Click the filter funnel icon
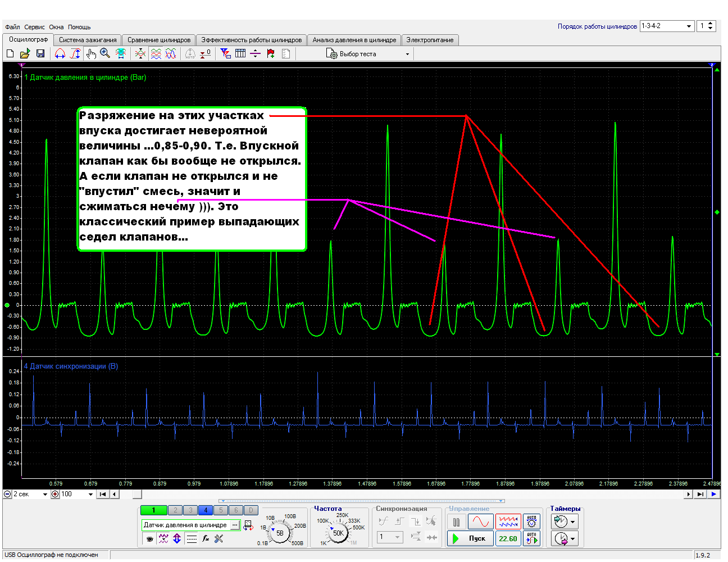This screenshot has width=728, height=562. tap(225, 53)
